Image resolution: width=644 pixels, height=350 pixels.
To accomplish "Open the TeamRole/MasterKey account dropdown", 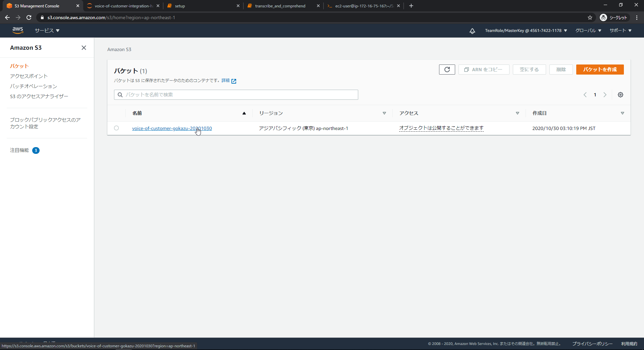I will (526, 31).
